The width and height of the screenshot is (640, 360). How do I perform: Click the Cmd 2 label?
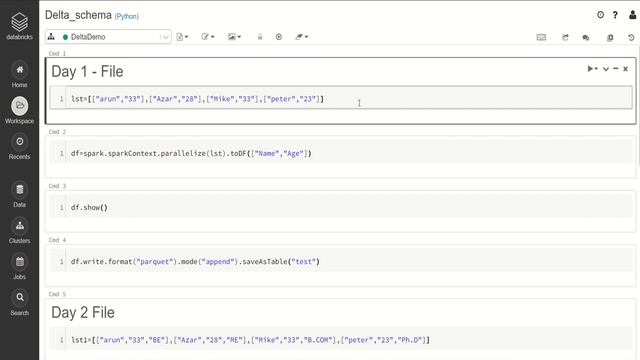(57, 132)
